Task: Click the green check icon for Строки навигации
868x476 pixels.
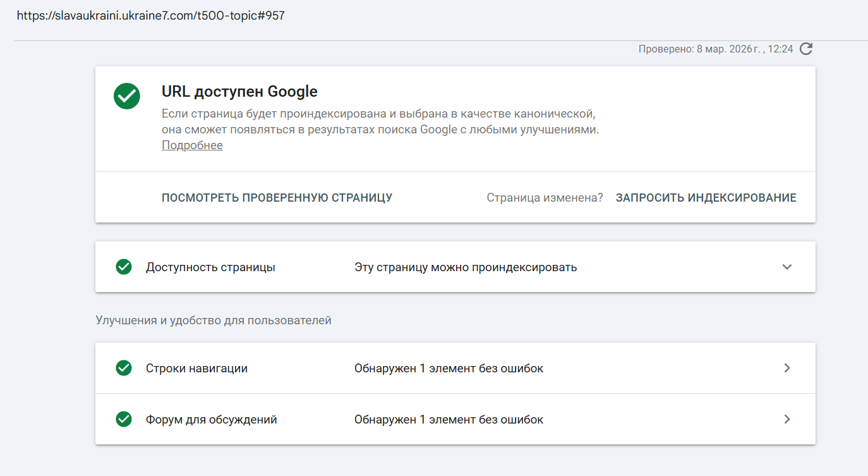Action: coord(124,368)
